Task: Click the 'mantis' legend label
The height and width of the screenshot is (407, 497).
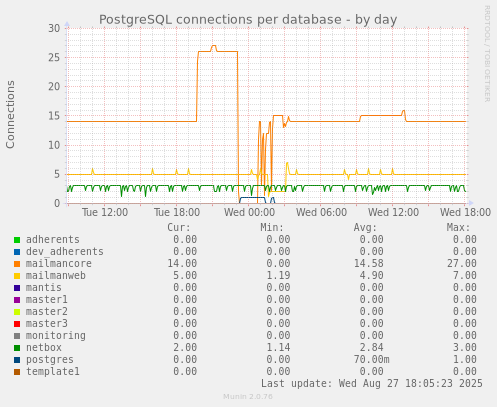Action: [x=44, y=287]
